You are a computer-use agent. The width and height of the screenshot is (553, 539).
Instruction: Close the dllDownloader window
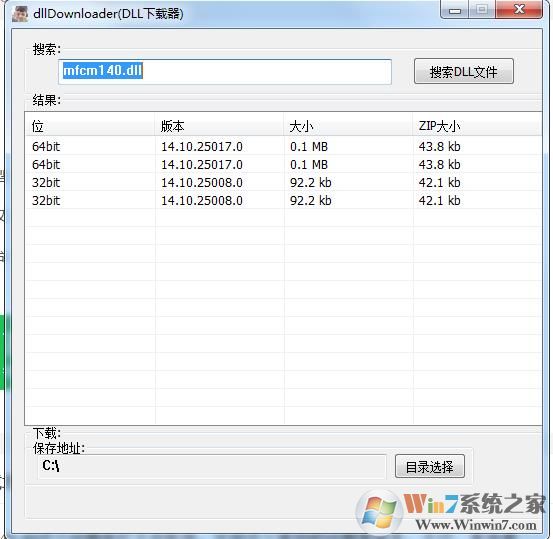[519, 10]
